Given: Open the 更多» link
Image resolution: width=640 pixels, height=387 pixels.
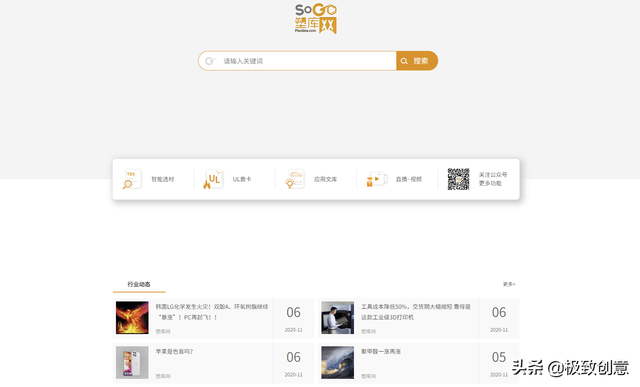Looking at the screenshot, I should coord(509,284).
